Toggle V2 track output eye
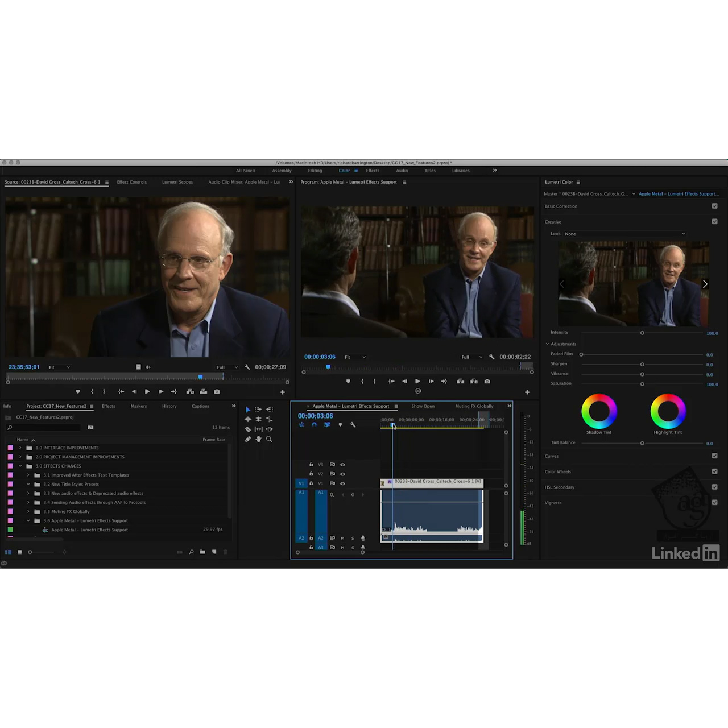728x728 pixels. [x=342, y=474]
